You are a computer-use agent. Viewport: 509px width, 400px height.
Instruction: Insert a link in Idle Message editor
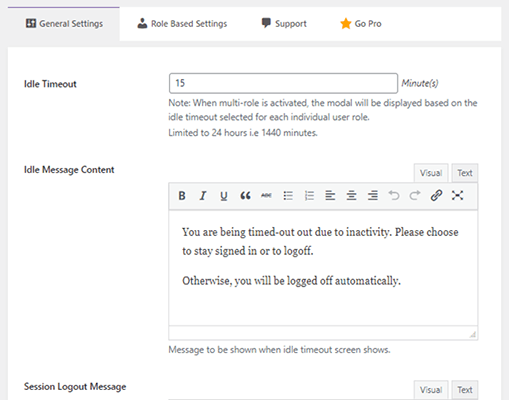[436, 196]
